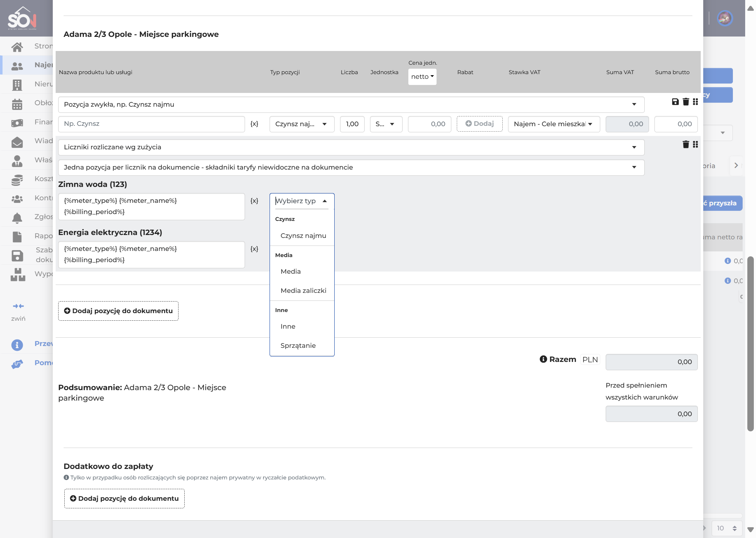Open the building icon in sidebar
The width and height of the screenshot is (756, 538).
coord(17,85)
